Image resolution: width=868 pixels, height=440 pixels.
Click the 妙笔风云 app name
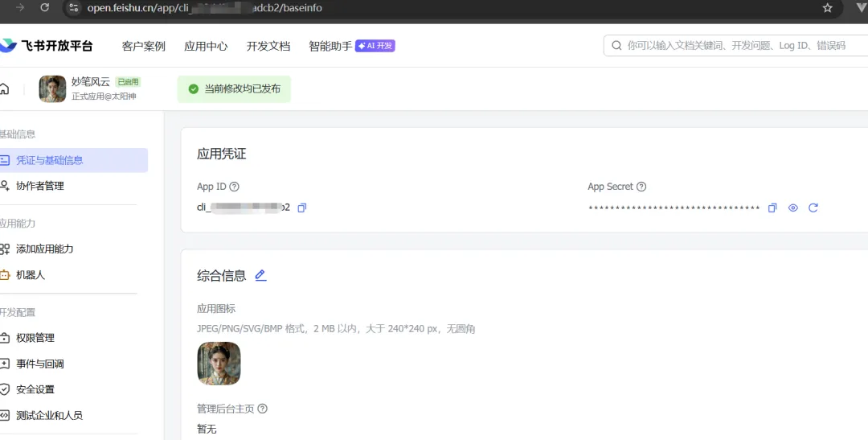(x=91, y=82)
